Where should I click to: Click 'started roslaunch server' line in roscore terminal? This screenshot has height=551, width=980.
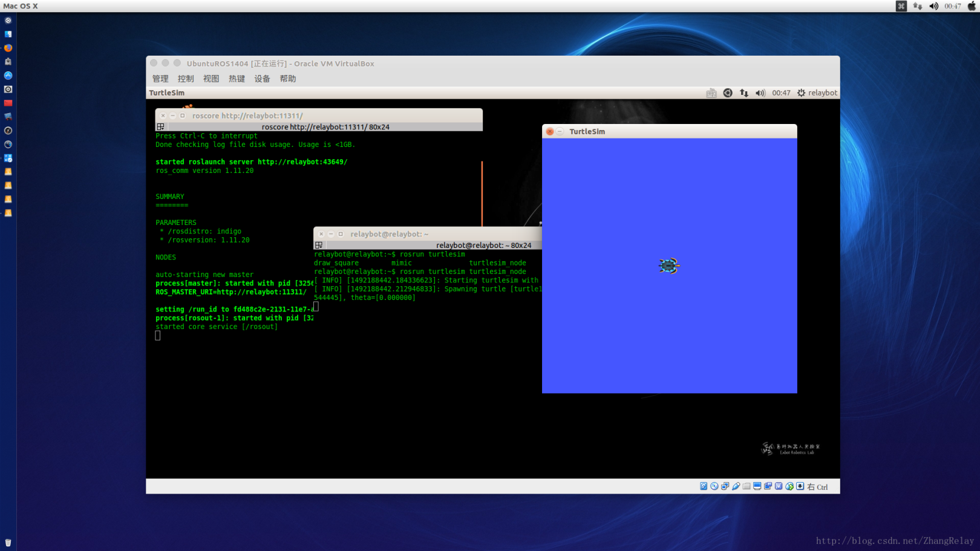pos(251,162)
